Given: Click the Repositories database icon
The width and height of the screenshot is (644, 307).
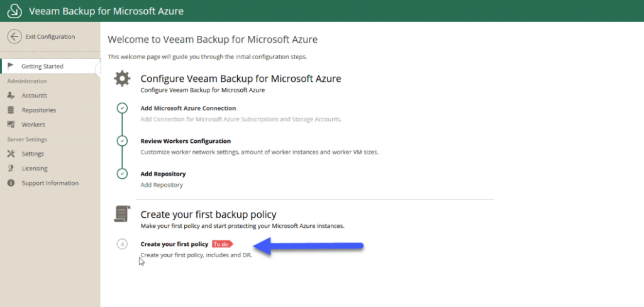Looking at the screenshot, I should pos(11,110).
